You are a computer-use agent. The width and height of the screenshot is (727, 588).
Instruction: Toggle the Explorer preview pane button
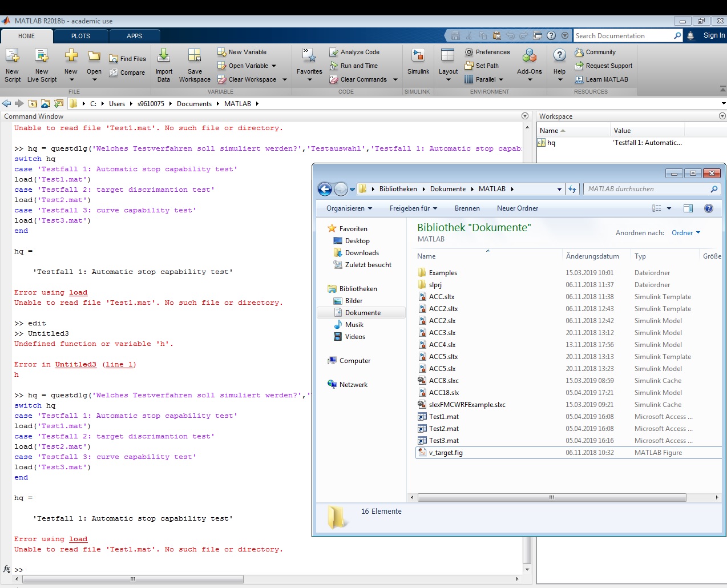688,208
